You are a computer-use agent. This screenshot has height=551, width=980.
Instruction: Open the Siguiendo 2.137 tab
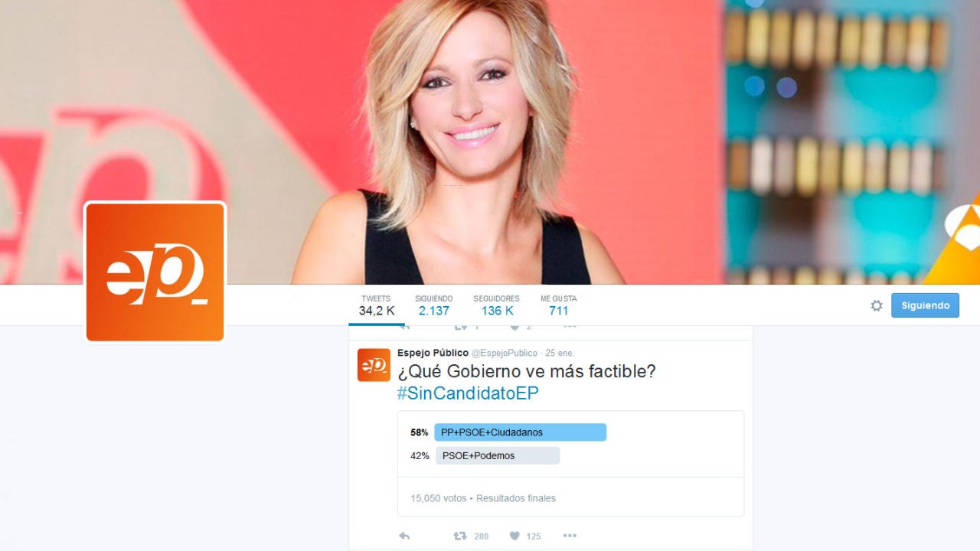pyautogui.click(x=433, y=305)
